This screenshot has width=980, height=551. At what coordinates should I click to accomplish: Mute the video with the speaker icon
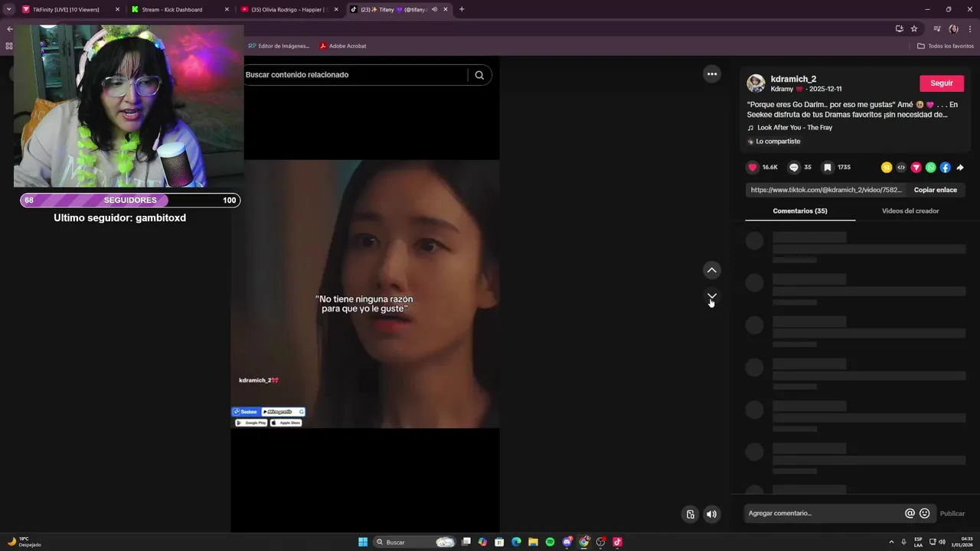pos(712,514)
